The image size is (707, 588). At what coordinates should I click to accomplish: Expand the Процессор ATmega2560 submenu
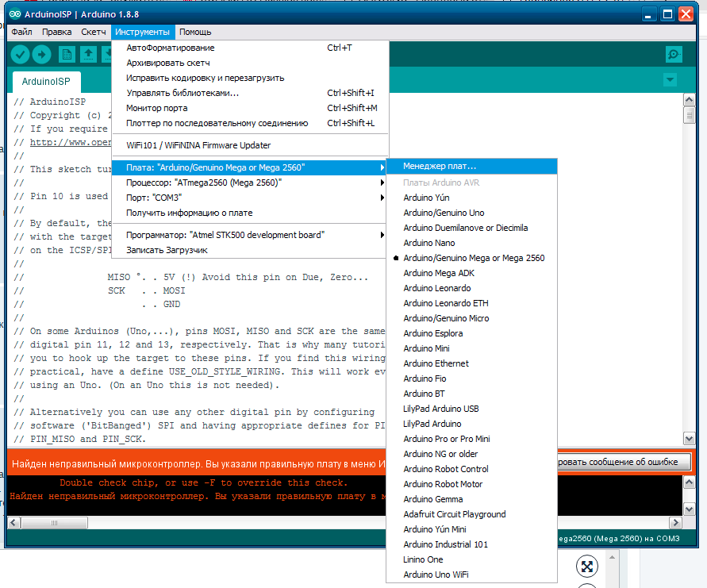(x=250, y=183)
